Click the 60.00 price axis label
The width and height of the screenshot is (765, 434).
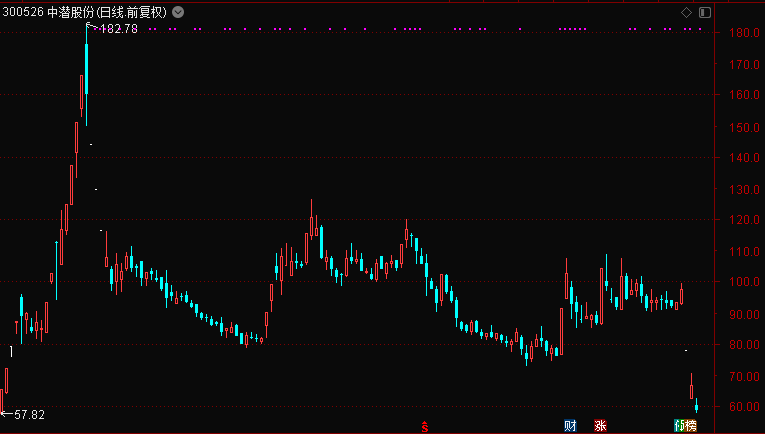[741, 408]
